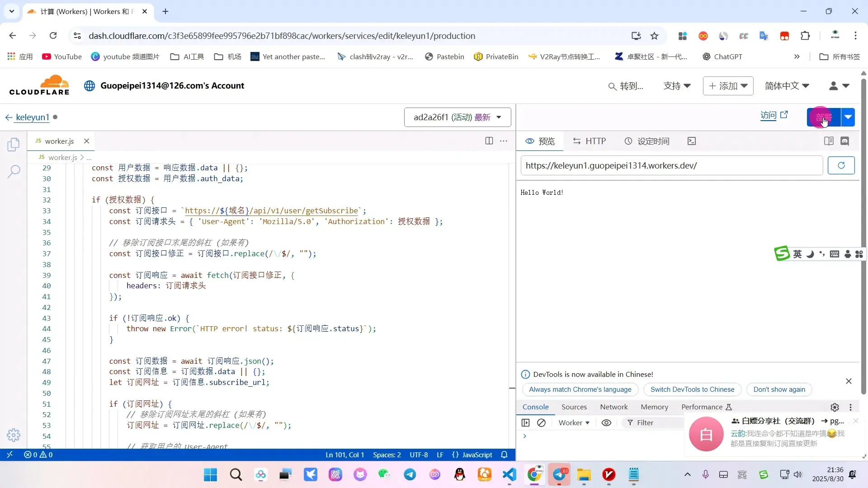Screen dimensions: 868x488
Task: Open editor settings gear icon
Action: point(14,435)
